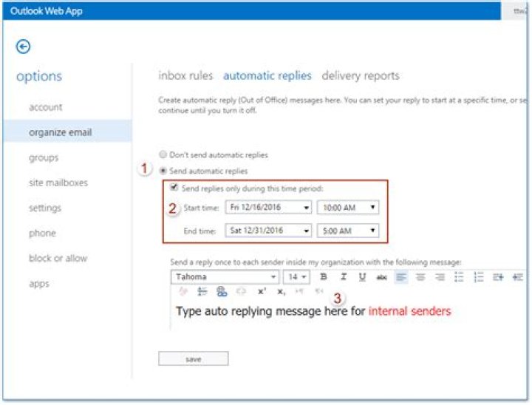Apply subscript formatting

tap(282, 291)
